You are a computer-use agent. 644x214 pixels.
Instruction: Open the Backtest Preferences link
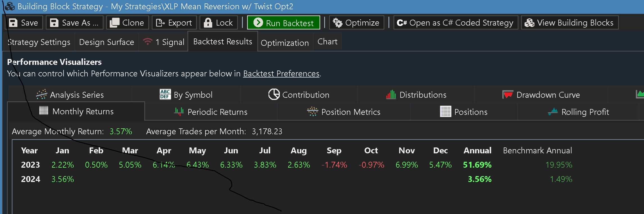[x=281, y=74]
